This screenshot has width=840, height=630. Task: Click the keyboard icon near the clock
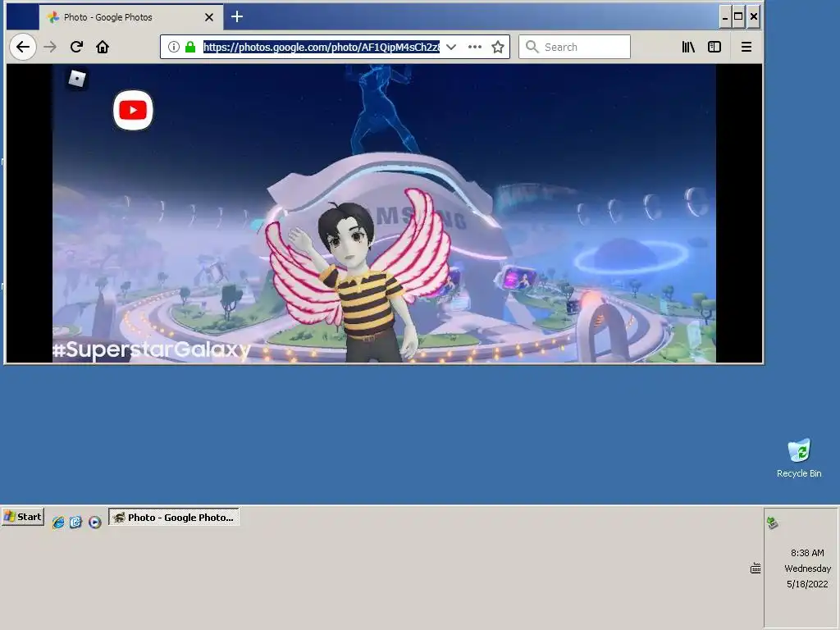pyautogui.click(x=756, y=568)
